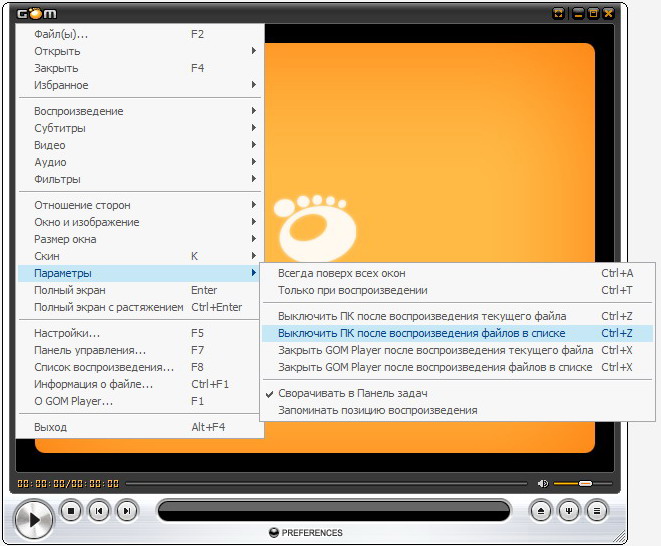Viewport: 661px width, 546px height.
Task: Click the window resize grip corner
Action: point(619,536)
